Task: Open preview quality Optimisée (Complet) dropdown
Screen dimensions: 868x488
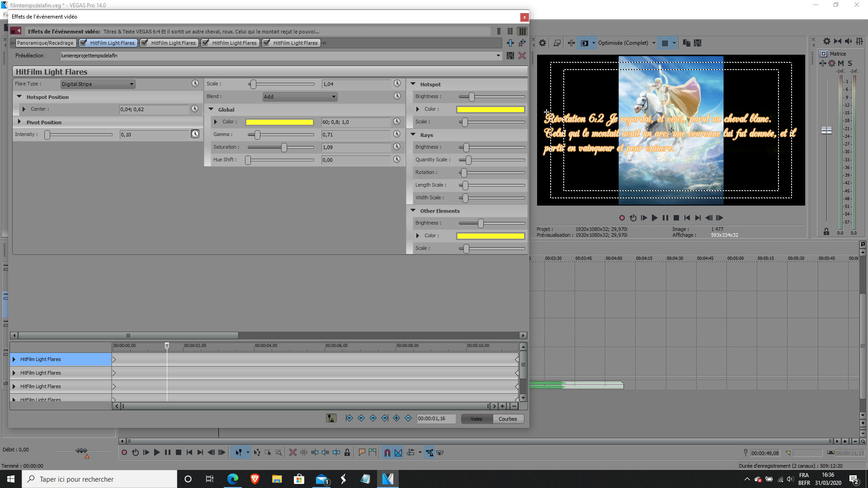Action: point(654,43)
